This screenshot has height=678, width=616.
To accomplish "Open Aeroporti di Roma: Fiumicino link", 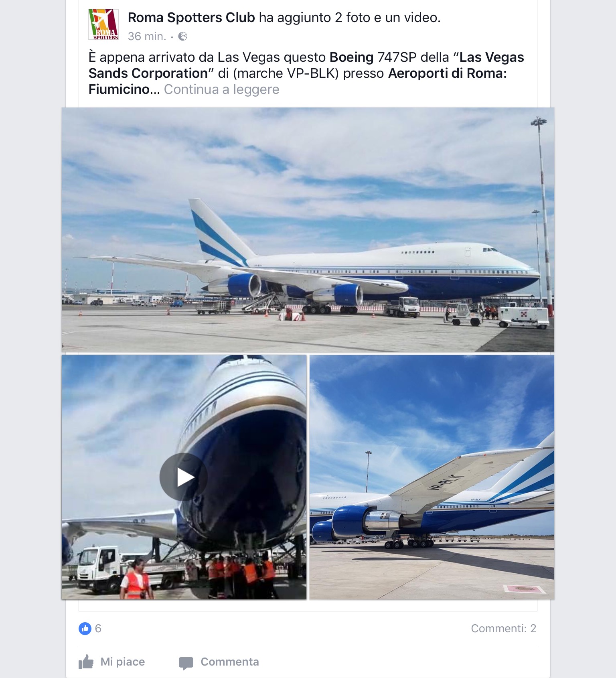I will point(298,81).
